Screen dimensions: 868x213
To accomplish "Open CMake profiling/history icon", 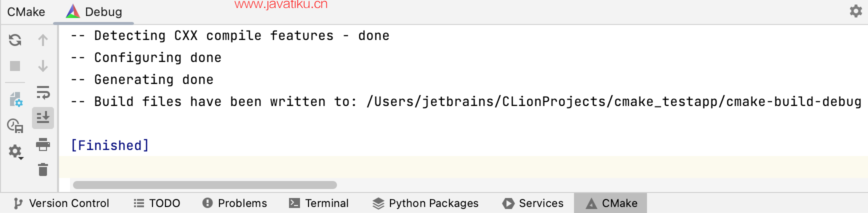I will point(15,125).
